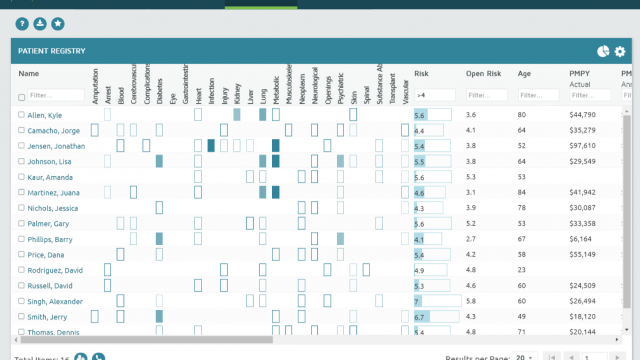Click the horizontal scrollbar right arrow
This screenshot has width=640, height=360.
[x=617, y=340]
